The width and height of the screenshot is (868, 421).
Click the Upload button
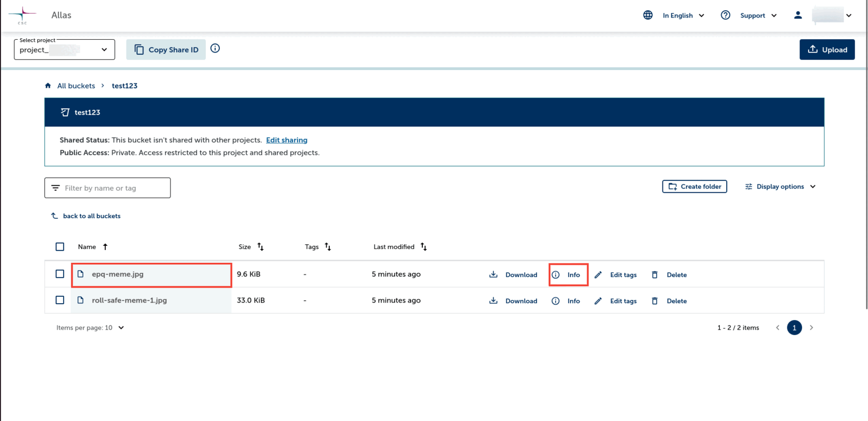[827, 49]
